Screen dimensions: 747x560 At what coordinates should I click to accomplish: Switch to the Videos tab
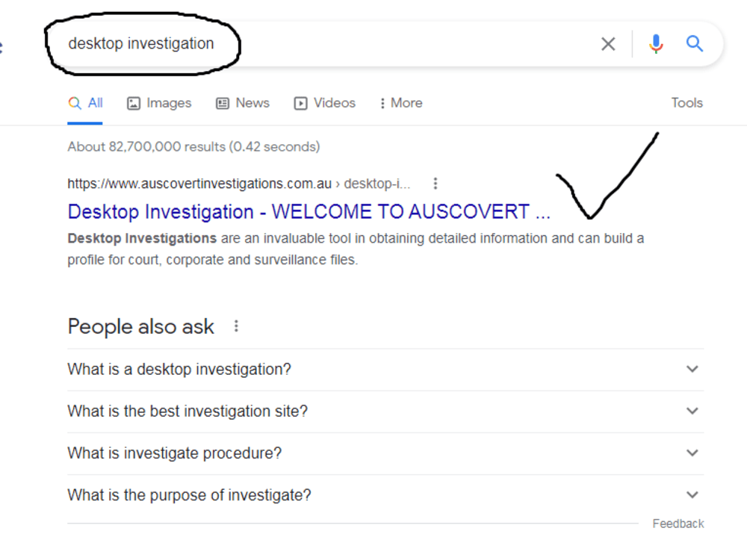pyautogui.click(x=325, y=103)
